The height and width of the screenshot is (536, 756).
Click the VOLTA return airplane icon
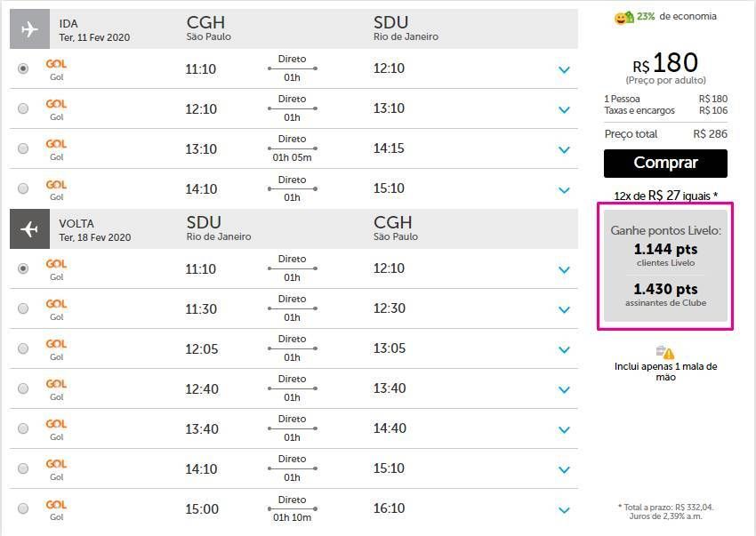[29, 229]
